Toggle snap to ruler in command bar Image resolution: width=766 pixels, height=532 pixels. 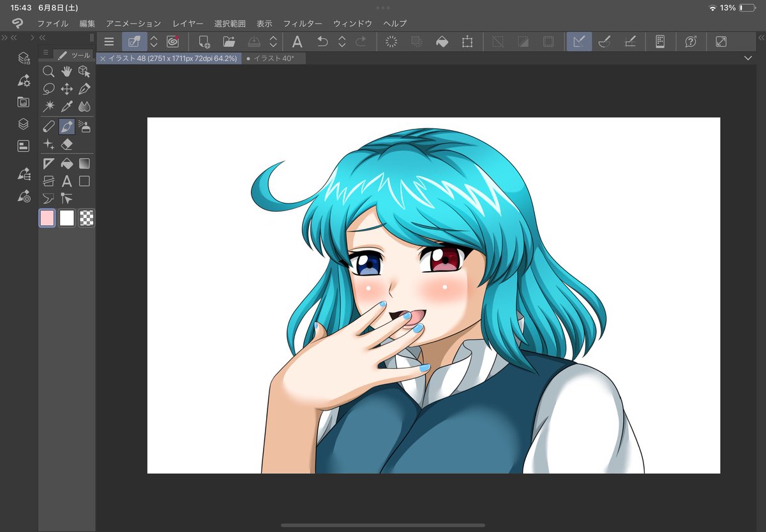579,41
